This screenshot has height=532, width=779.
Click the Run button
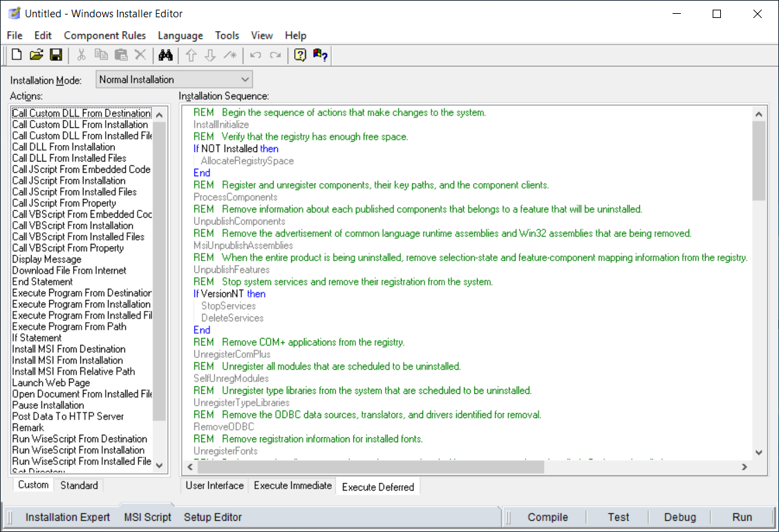(742, 517)
